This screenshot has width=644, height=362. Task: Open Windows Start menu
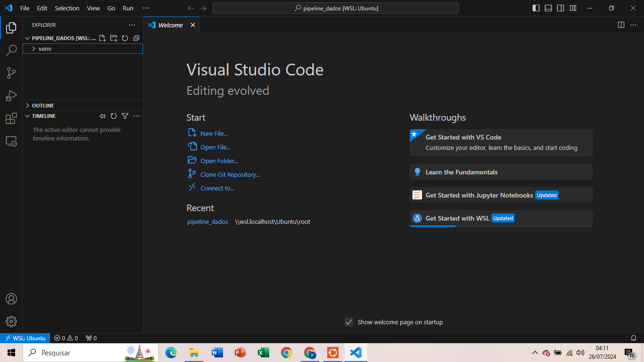click(11, 353)
